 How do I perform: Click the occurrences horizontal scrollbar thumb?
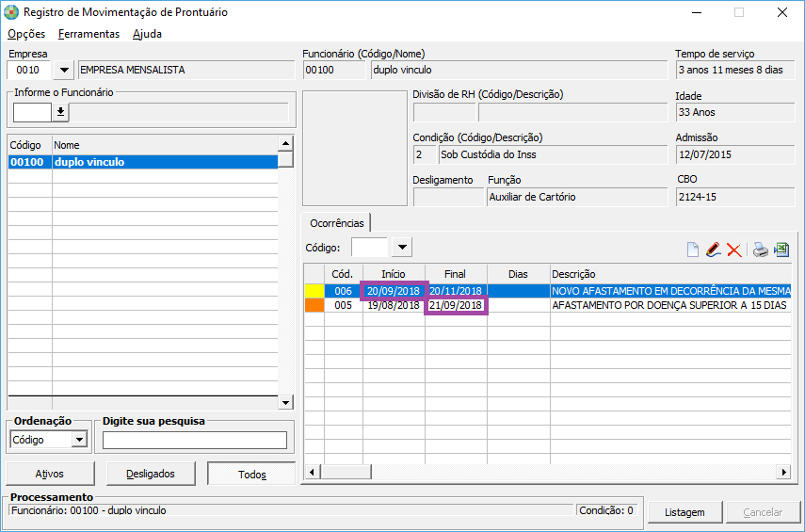click(x=346, y=472)
